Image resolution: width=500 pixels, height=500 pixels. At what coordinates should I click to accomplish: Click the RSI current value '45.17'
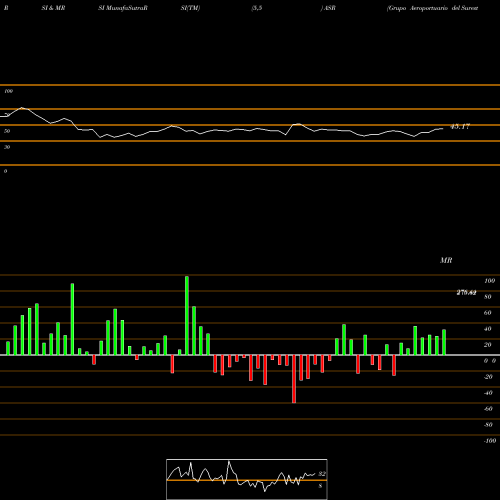click(460, 127)
